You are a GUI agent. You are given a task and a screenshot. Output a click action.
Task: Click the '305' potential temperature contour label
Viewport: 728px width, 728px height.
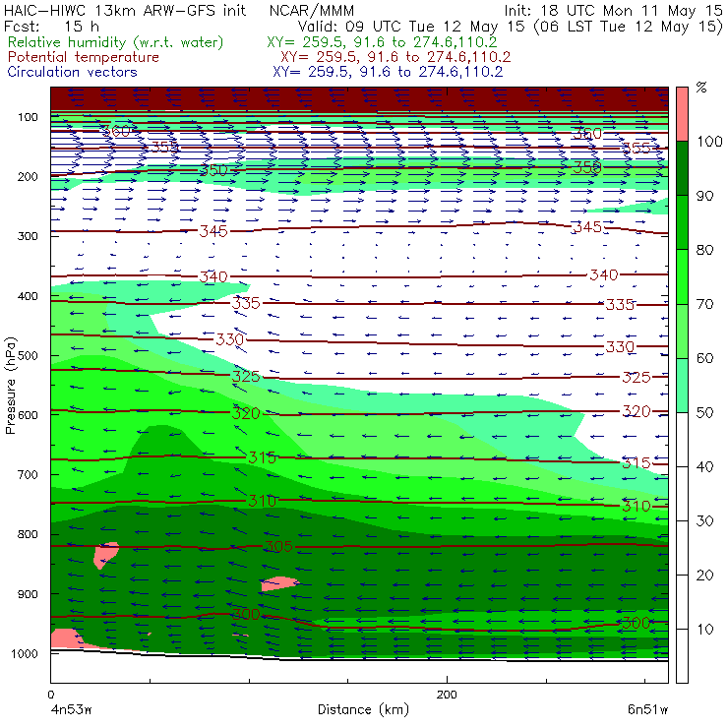278,546
